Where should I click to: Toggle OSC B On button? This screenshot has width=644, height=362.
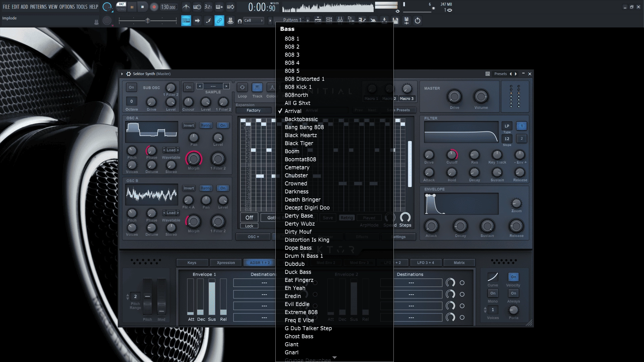click(223, 188)
